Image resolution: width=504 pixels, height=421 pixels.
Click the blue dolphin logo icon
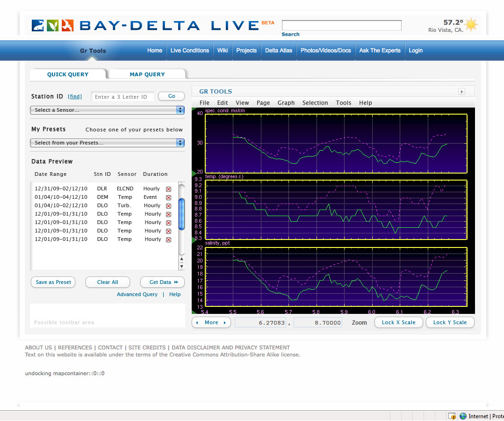click(x=37, y=25)
